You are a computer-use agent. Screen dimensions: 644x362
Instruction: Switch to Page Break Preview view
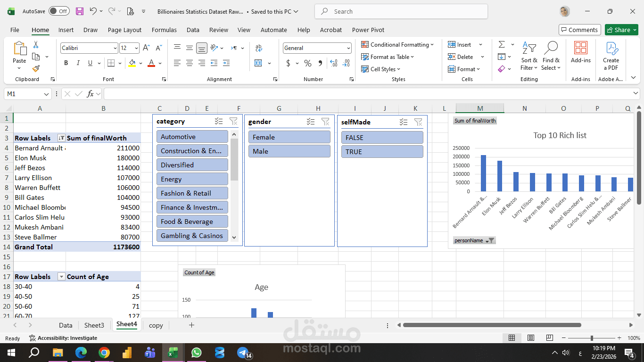pos(549,338)
